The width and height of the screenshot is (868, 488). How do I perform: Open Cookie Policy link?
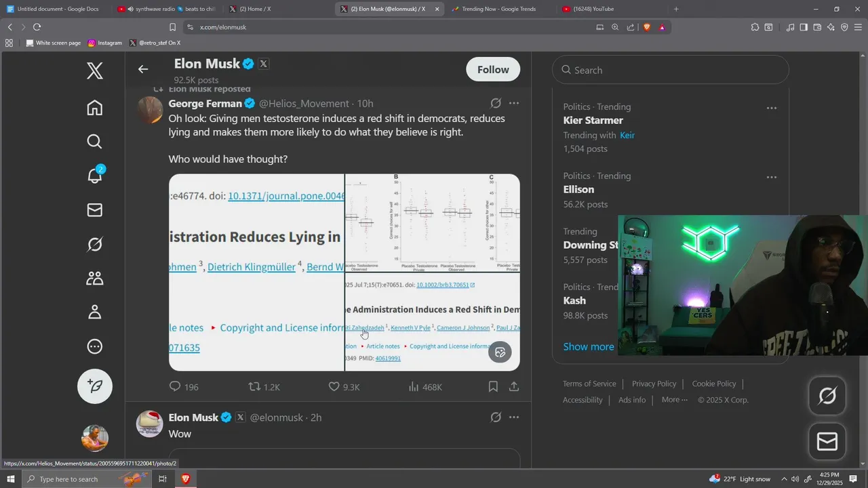pyautogui.click(x=714, y=384)
